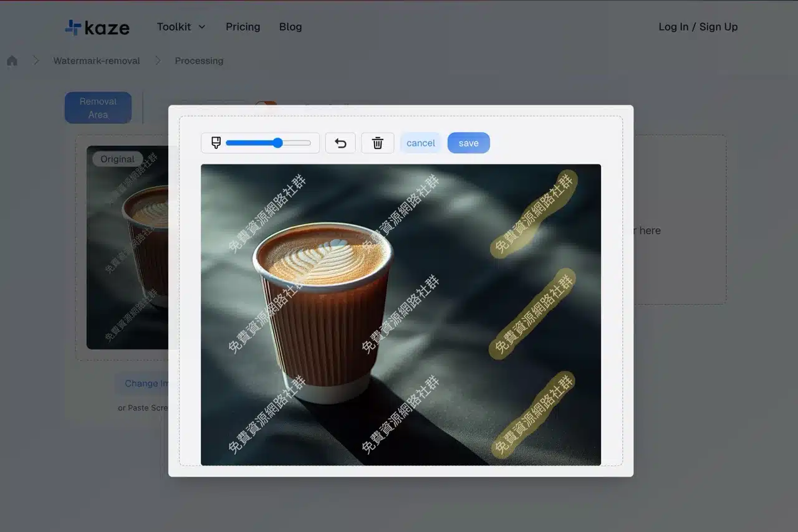Go to home via breadcrumb house icon

tap(12, 61)
